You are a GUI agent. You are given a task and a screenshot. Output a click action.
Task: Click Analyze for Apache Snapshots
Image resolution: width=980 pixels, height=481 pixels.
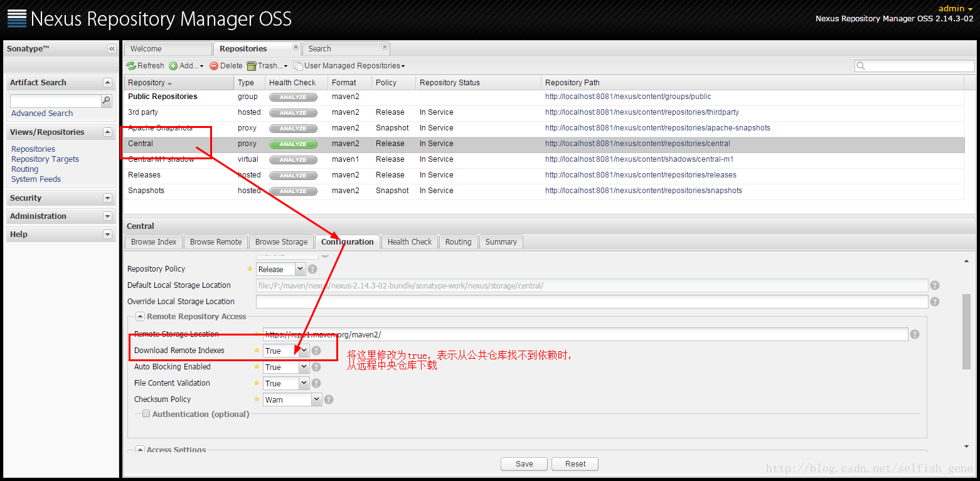[x=293, y=129]
